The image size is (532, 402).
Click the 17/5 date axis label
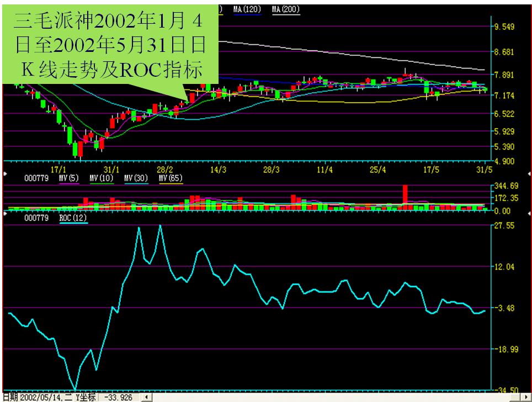(x=431, y=170)
